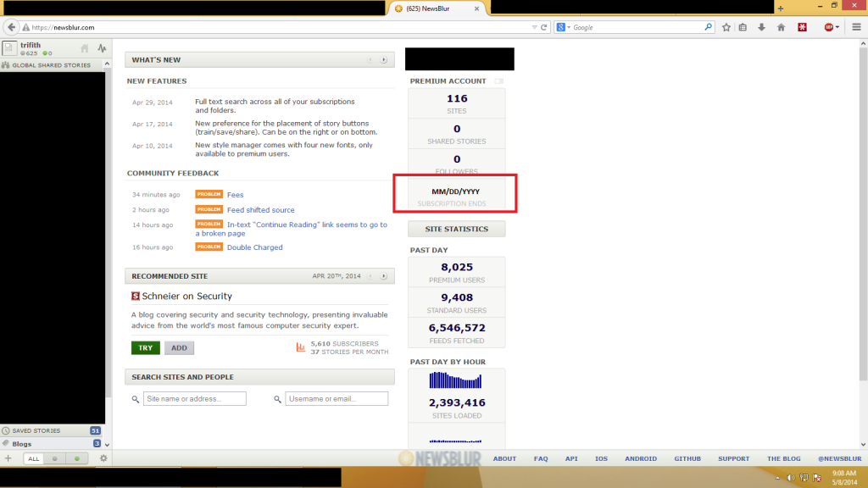This screenshot has width=868, height=488.
Task: Open THE BLOG footer link
Action: tap(784, 458)
